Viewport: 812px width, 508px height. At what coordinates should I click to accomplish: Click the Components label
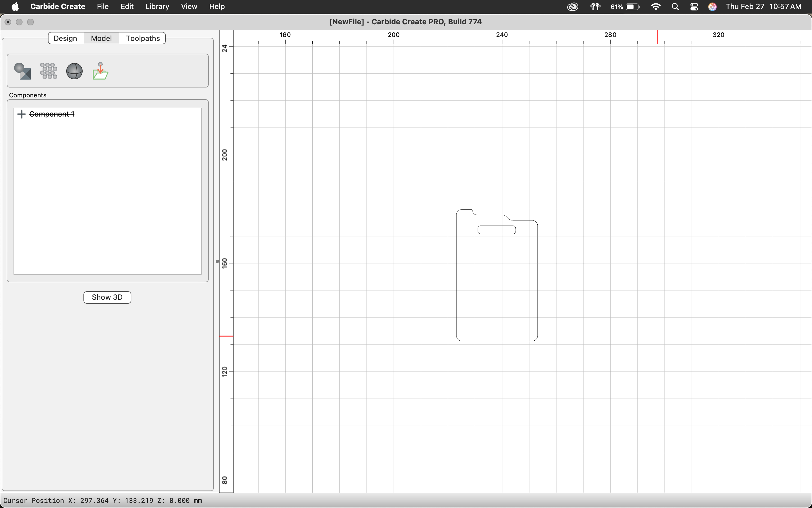pyautogui.click(x=28, y=95)
